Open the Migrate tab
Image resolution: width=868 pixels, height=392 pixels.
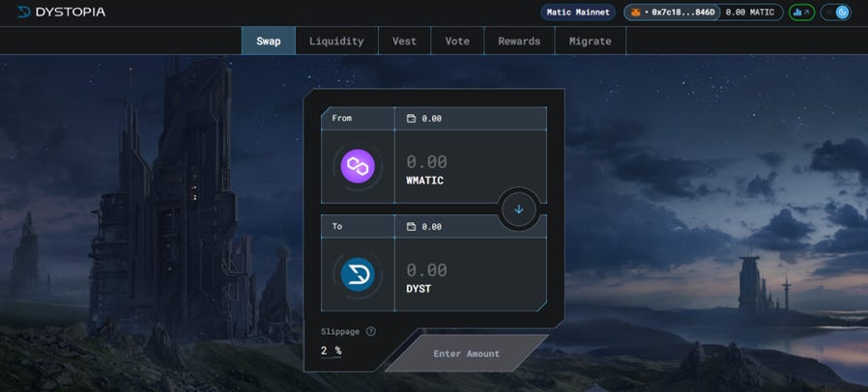pos(591,41)
